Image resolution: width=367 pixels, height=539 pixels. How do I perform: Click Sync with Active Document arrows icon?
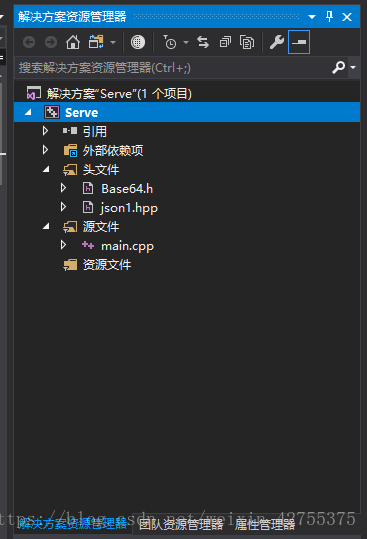click(203, 42)
